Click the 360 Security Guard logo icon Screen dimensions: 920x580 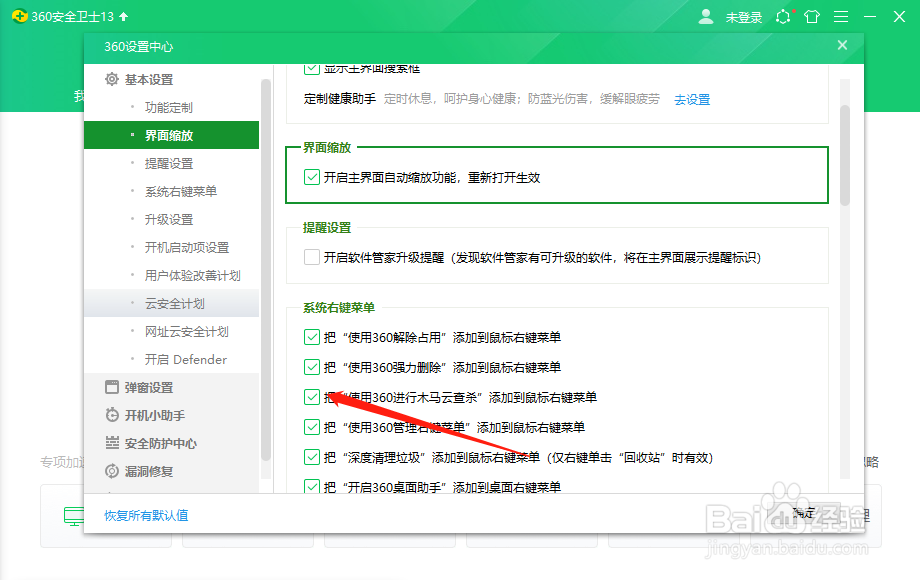coord(19,16)
